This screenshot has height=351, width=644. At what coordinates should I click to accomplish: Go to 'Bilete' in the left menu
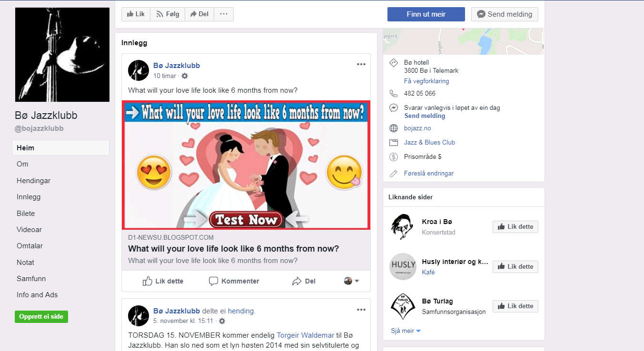pos(26,214)
